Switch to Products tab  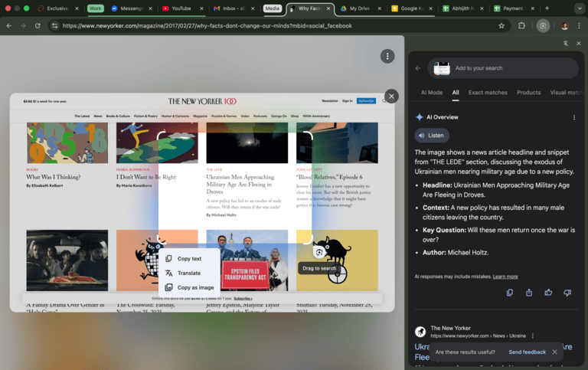point(529,93)
